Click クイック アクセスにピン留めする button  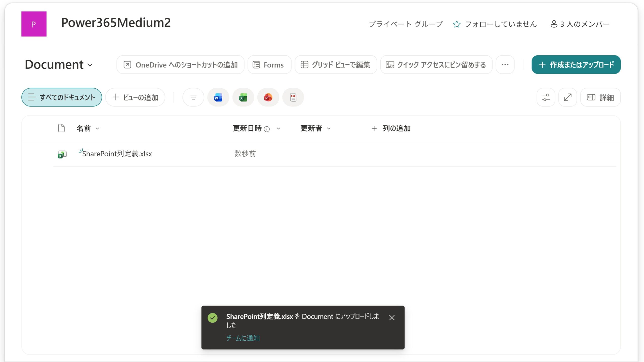pyautogui.click(x=436, y=65)
